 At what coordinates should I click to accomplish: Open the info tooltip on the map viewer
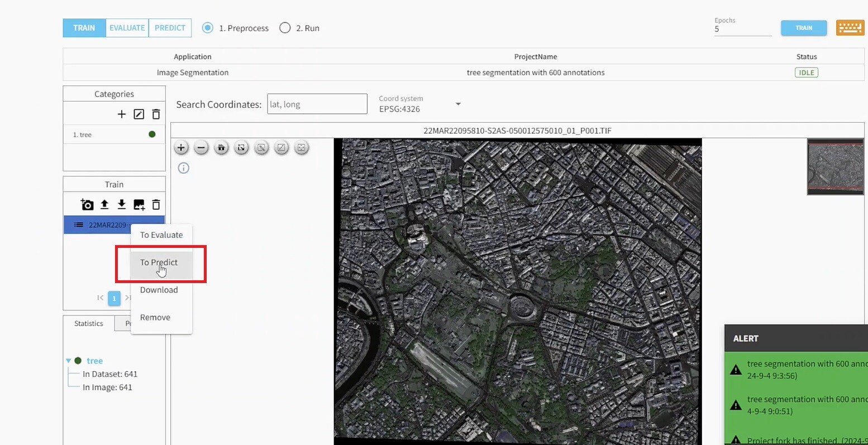click(183, 168)
